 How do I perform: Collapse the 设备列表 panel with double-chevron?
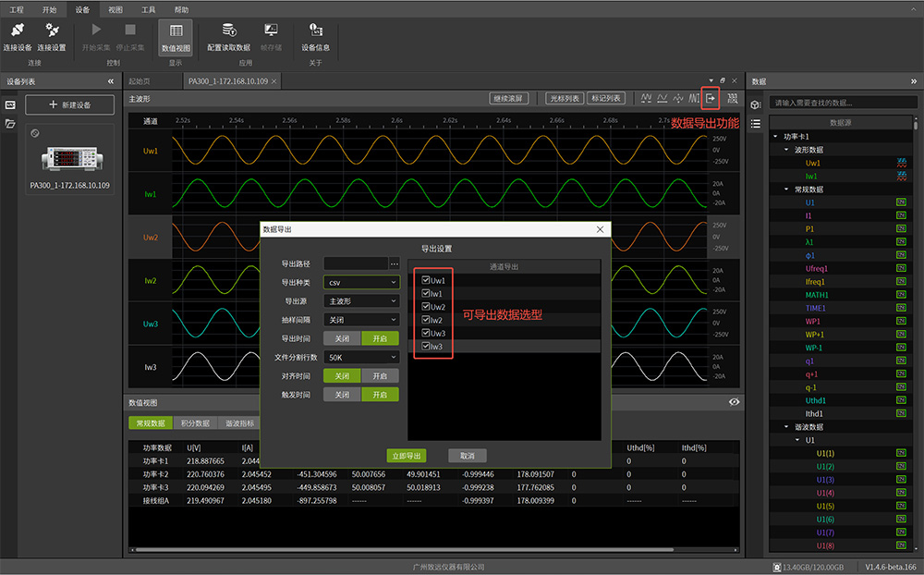[x=111, y=81]
